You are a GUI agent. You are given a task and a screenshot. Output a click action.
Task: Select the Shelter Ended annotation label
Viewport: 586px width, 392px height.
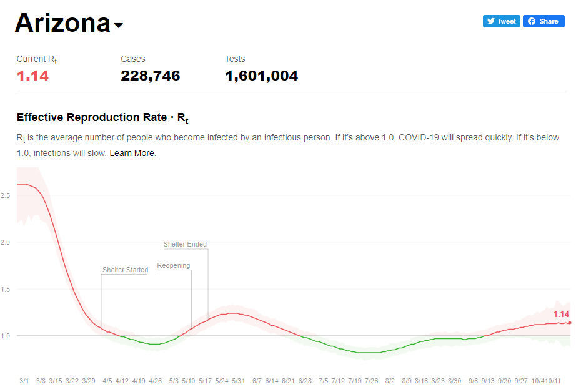tap(185, 244)
